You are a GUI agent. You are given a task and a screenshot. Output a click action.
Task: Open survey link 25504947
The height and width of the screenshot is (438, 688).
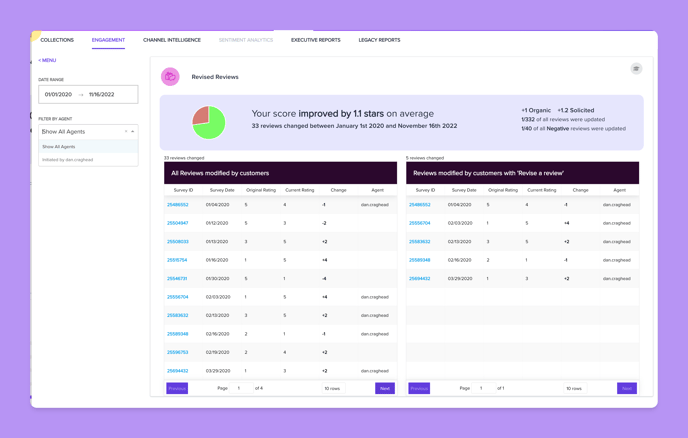point(178,223)
